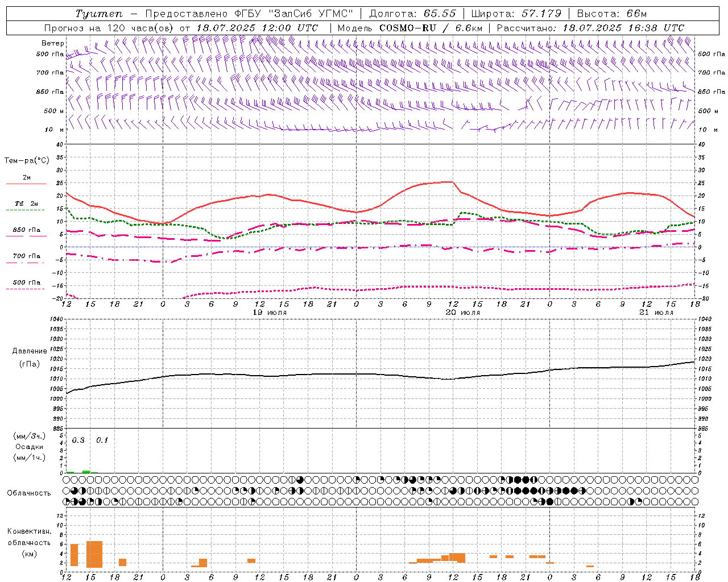Click the Осадки precipitation label
Screen dimensions: 728x582
[29, 447]
